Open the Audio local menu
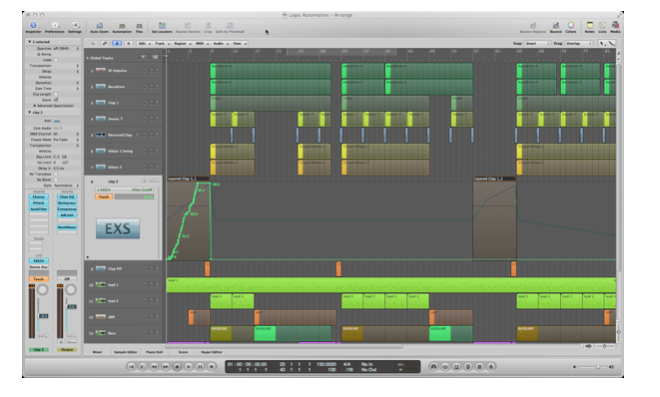 (220, 43)
